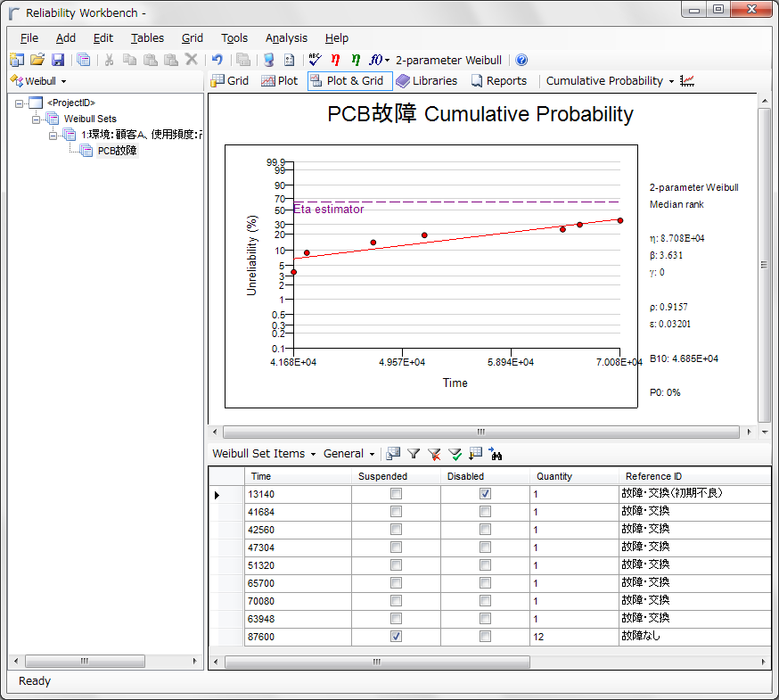Click the Reliability Workbench title bar app icon
The image size is (779, 700).
15,14
